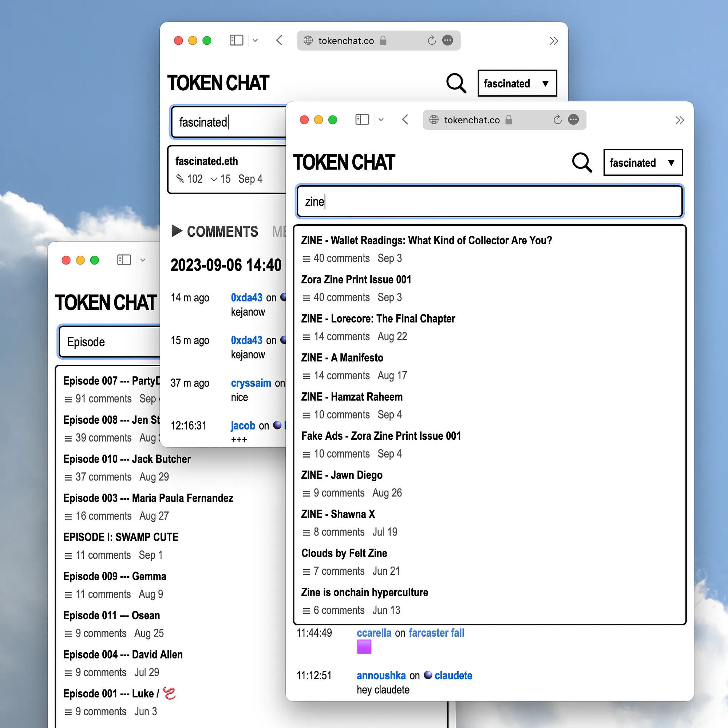Click orb avatar beside jacob comment
Screen dimensions: 728x728
pos(277,425)
